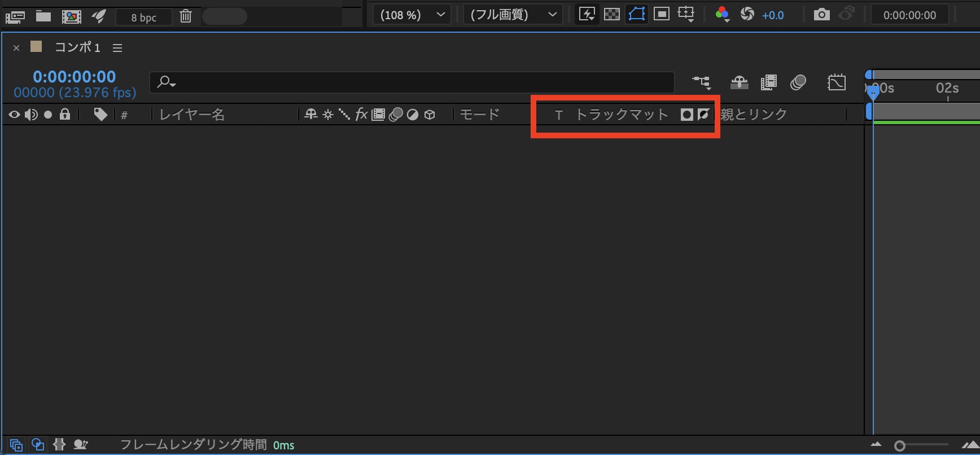The width and height of the screenshot is (980, 455).
Task: Click the fx Effects column icon
Action: (361, 115)
